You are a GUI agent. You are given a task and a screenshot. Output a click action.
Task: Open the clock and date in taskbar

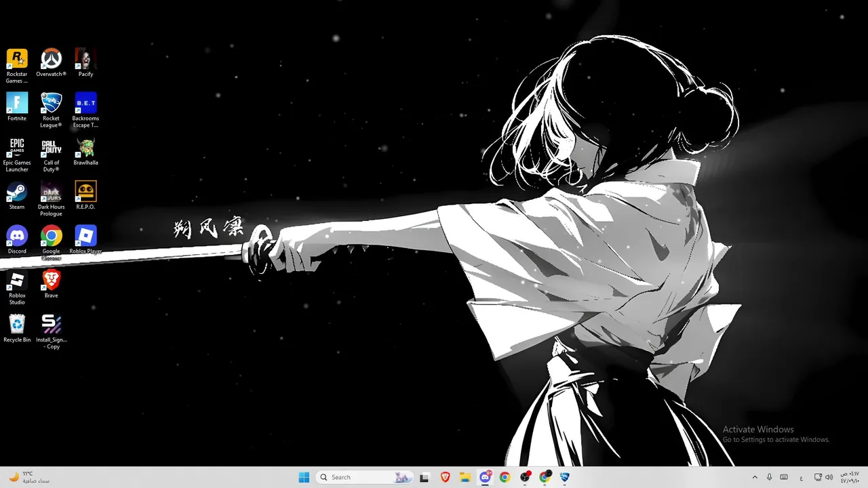pyautogui.click(x=850, y=477)
